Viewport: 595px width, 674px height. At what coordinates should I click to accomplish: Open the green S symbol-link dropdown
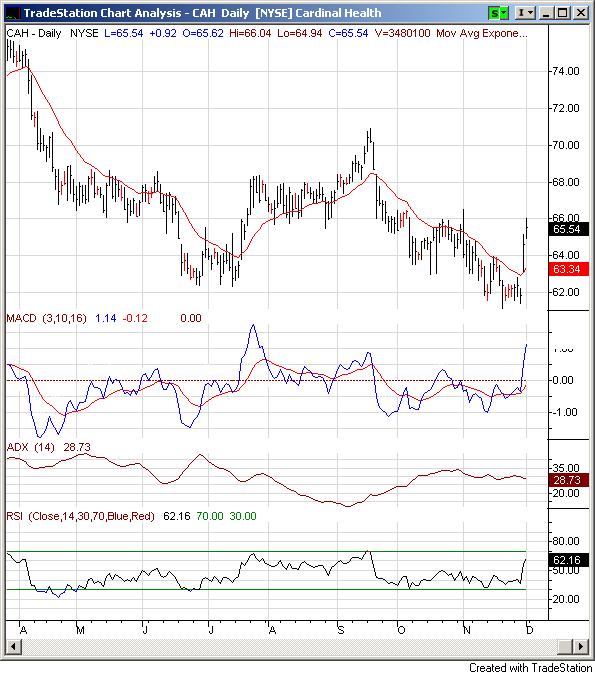tap(499, 13)
